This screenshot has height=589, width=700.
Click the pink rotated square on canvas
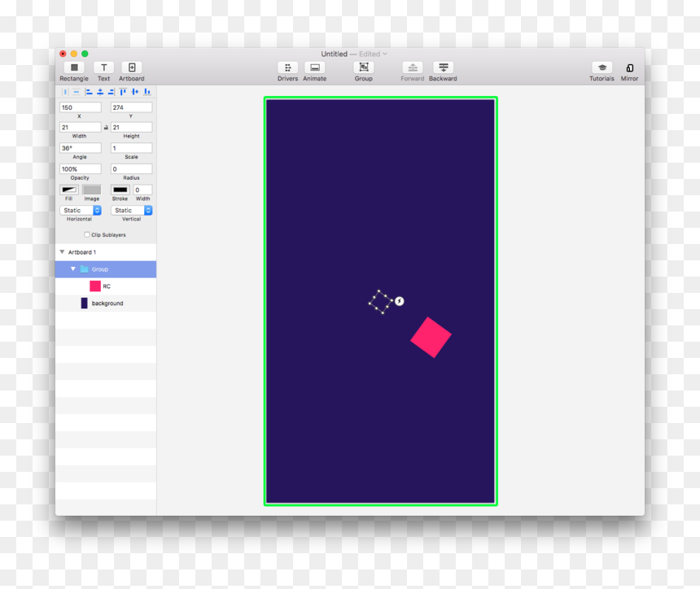pyautogui.click(x=431, y=338)
